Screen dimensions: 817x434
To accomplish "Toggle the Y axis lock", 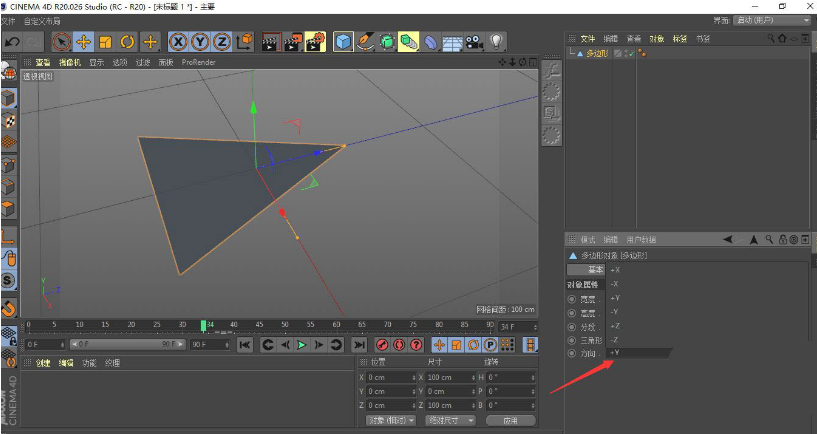I will pyautogui.click(x=200, y=41).
